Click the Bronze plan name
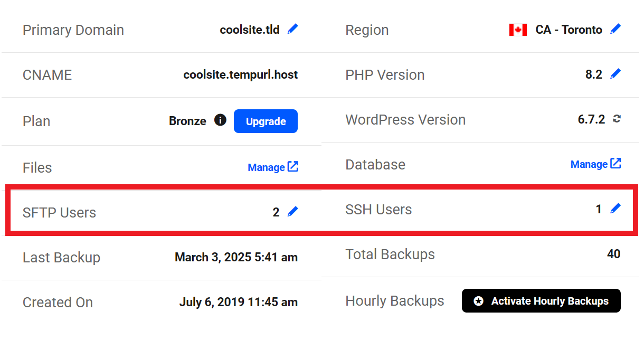 [x=187, y=121]
